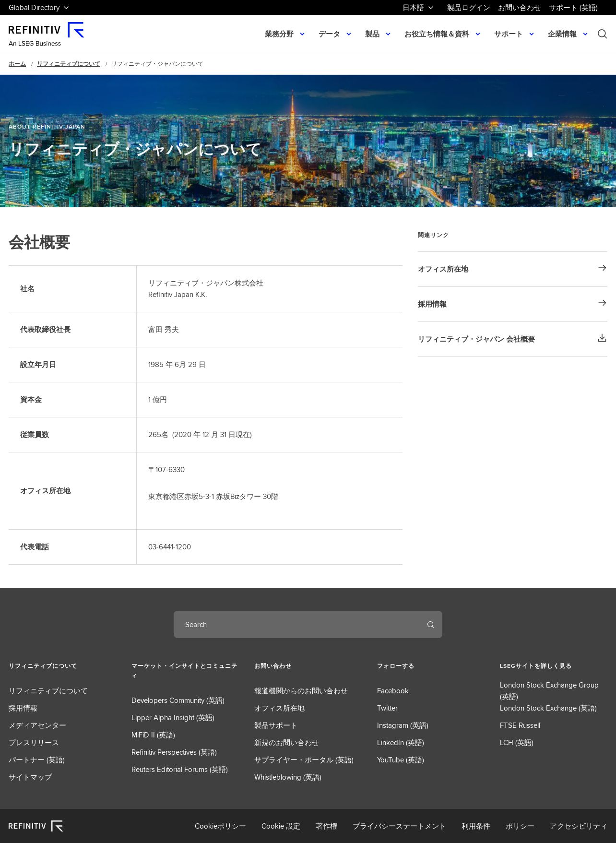The height and width of the screenshot is (843, 616).
Task: Open Developers Community (英語) link
Action: pos(178,701)
